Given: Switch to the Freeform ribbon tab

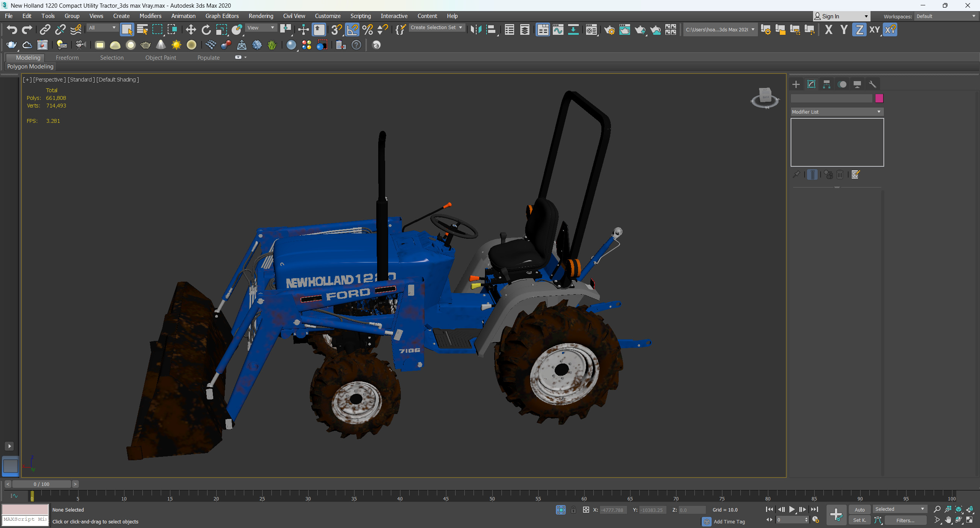Looking at the screenshot, I should tap(67, 58).
